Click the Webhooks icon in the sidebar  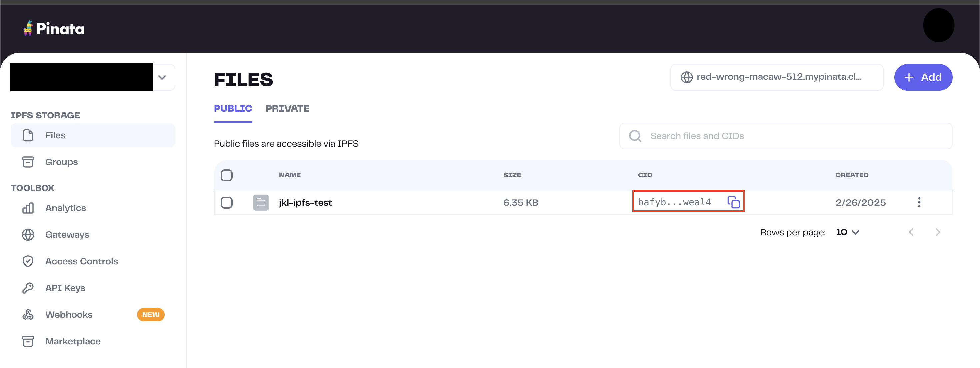tap(28, 314)
